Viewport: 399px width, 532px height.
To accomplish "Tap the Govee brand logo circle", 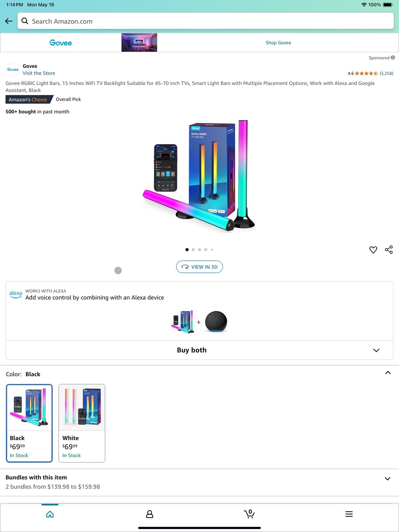I will (x=13, y=69).
